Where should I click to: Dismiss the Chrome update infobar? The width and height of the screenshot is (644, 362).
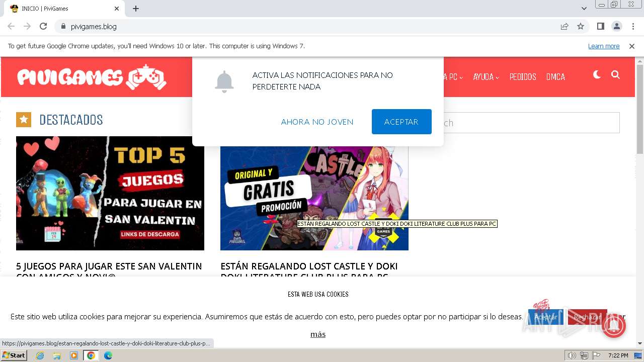(632, 46)
